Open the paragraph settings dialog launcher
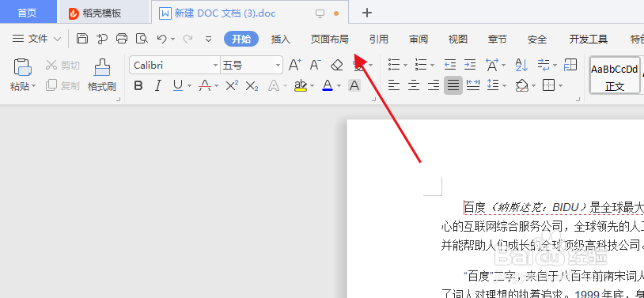The width and height of the screenshot is (644, 298). [578, 99]
